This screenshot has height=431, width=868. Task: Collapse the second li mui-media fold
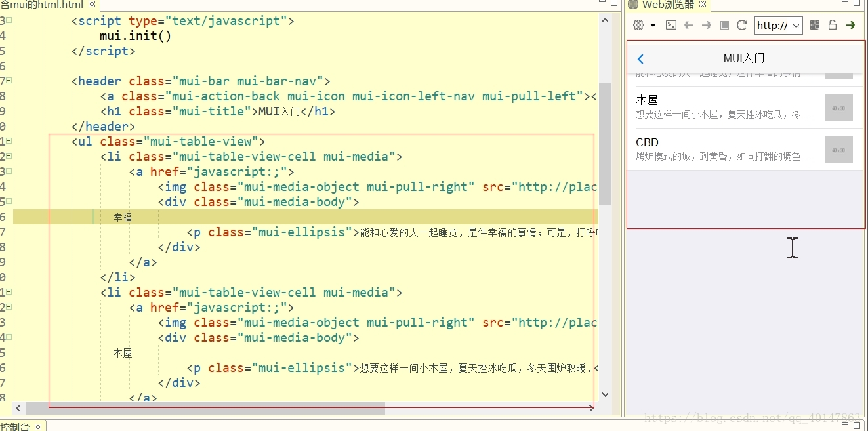click(x=9, y=293)
